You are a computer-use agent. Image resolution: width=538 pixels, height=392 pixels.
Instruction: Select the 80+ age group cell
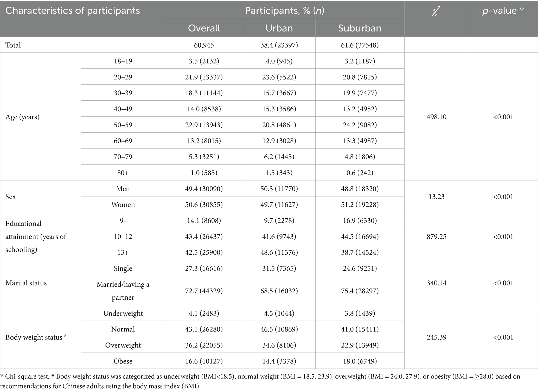tap(123, 173)
